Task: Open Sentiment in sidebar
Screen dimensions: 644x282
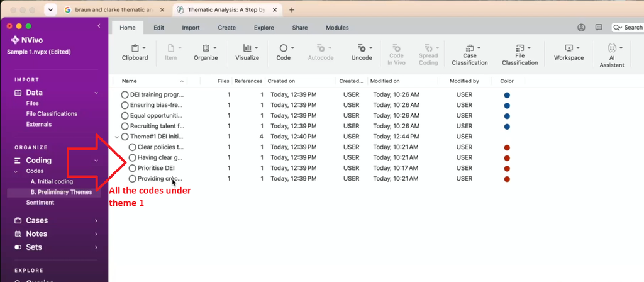Action: (x=40, y=202)
